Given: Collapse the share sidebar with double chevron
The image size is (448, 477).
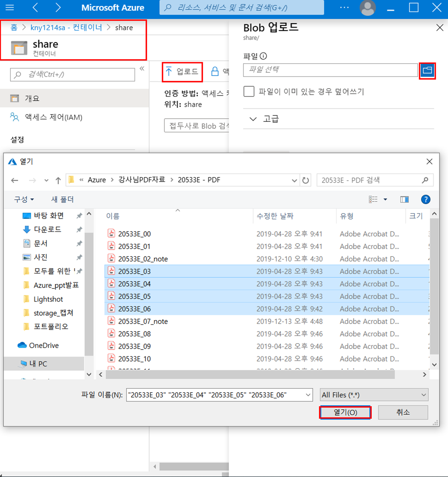Looking at the screenshot, I should (142, 69).
